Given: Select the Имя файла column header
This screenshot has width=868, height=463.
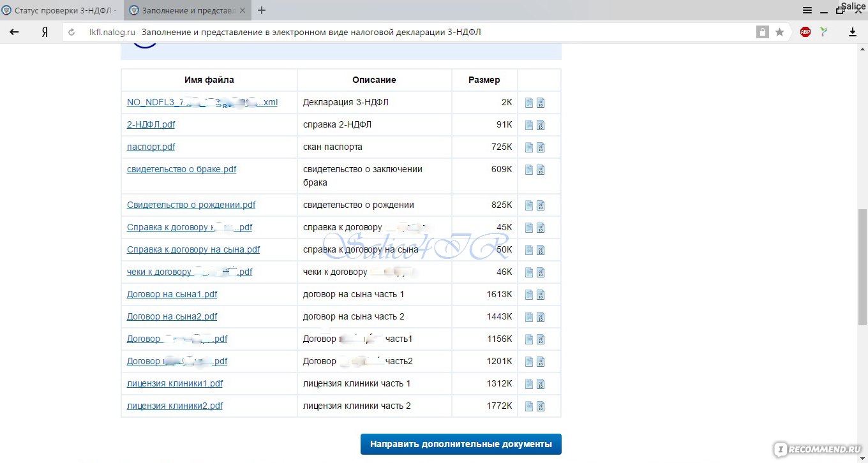Looking at the screenshot, I should [x=209, y=80].
